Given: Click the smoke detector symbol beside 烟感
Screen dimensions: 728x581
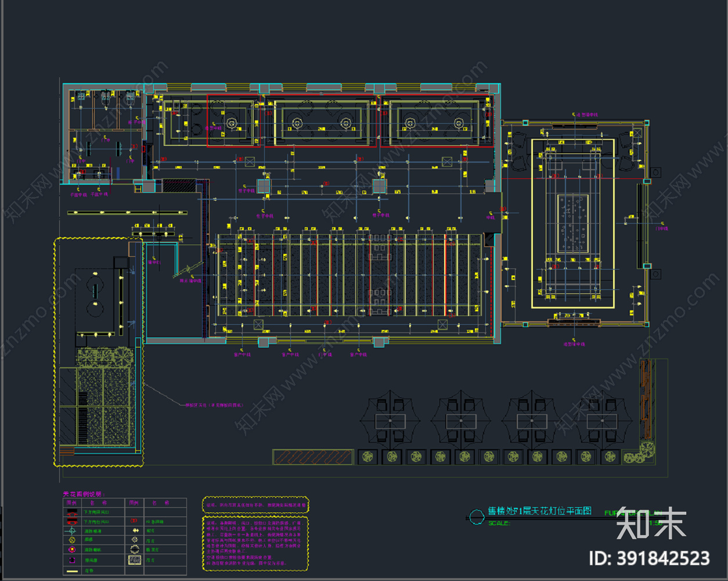Looking at the screenshot, I should tap(72, 540).
